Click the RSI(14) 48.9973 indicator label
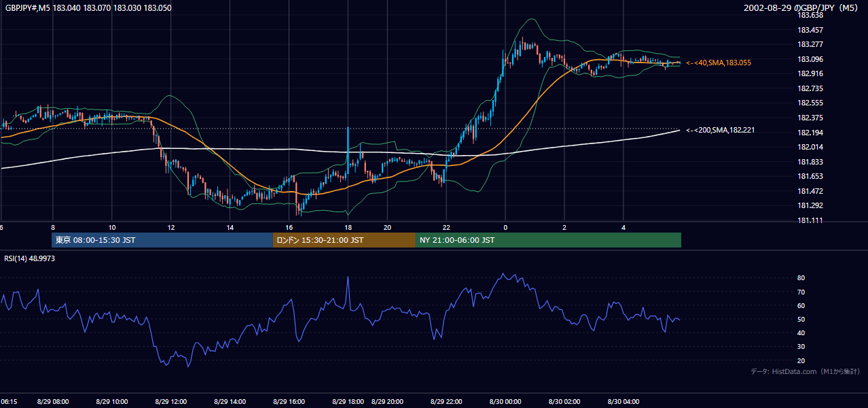Viewport: 868px width, 408px height. [30, 259]
